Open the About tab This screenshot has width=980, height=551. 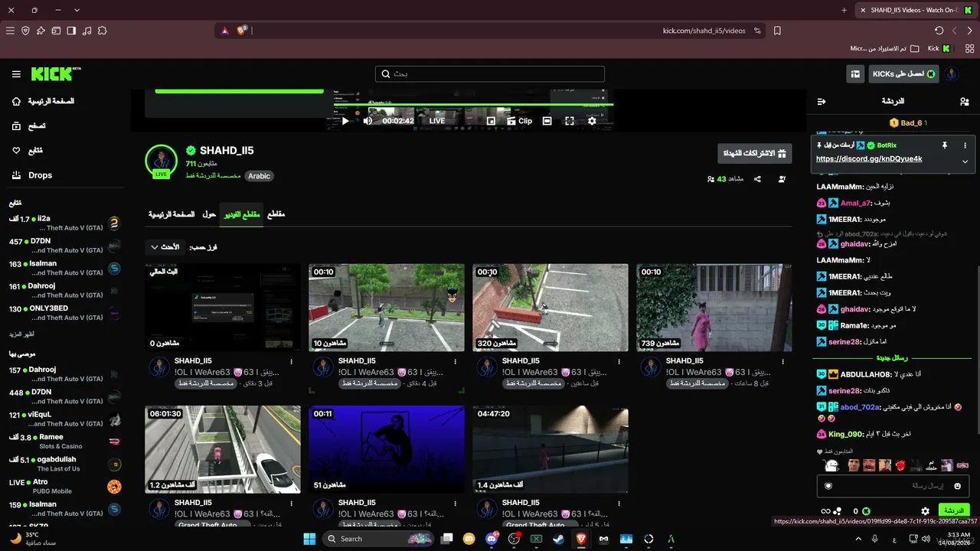pyautogui.click(x=209, y=214)
